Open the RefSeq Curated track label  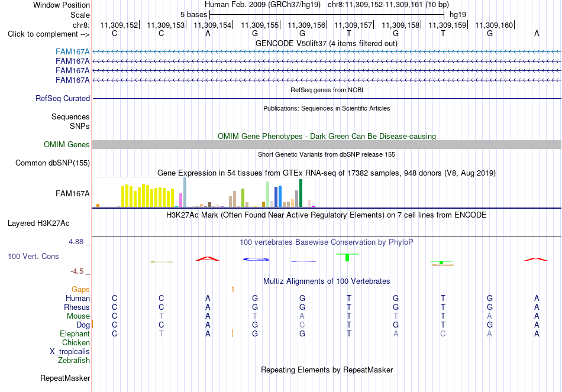pos(62,98)
